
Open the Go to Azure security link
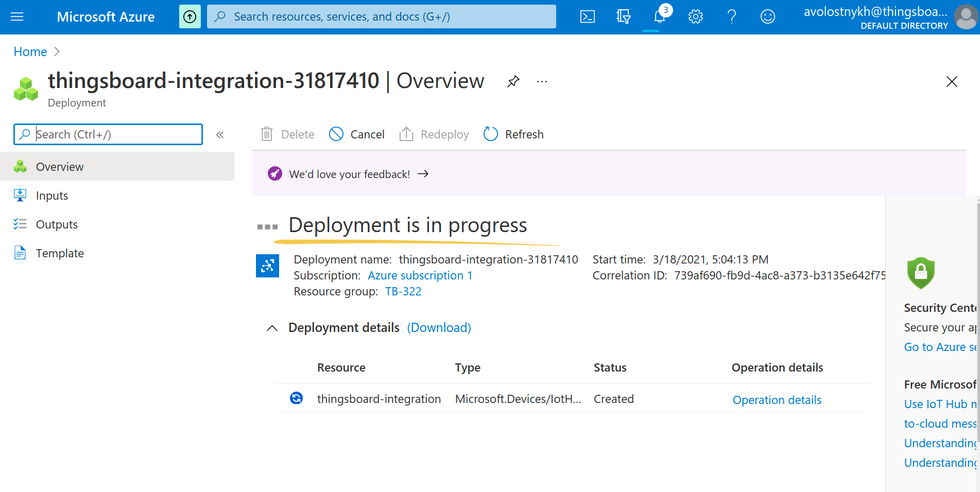940,347
